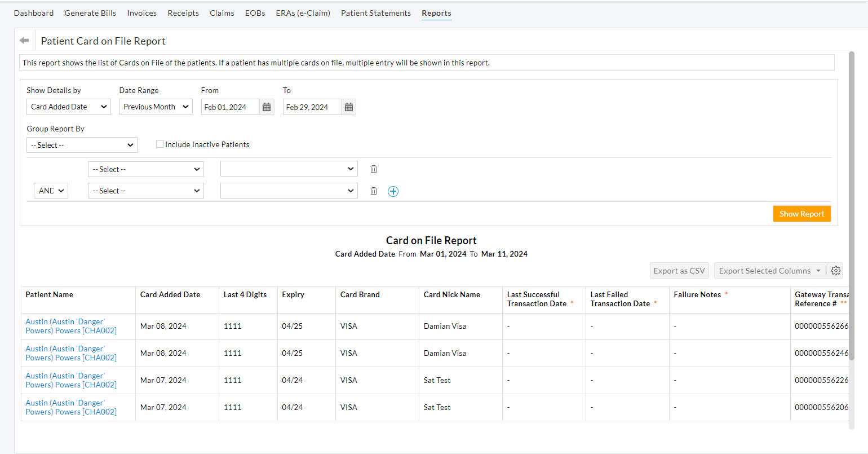Screen dimensions: 868x454
Task: Delete the second AND filter row
Action: tap(373, 191)
